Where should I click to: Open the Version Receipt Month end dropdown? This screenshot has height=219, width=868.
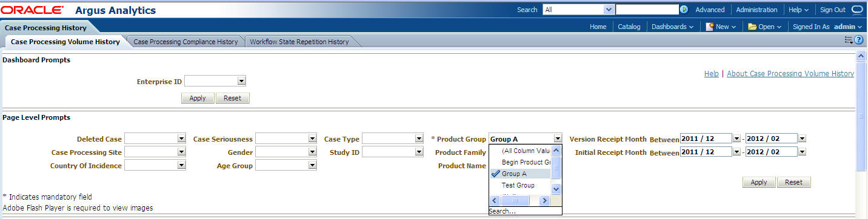(x=802, y=139)
